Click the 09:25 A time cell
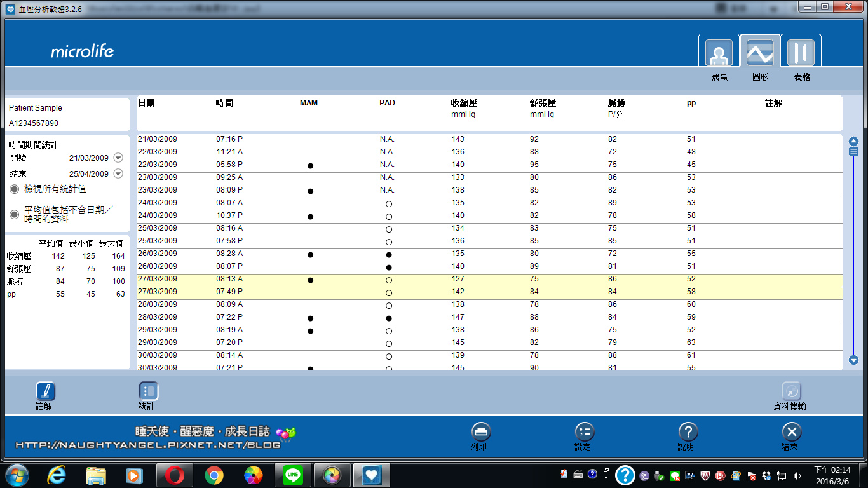 click(229, 177)
